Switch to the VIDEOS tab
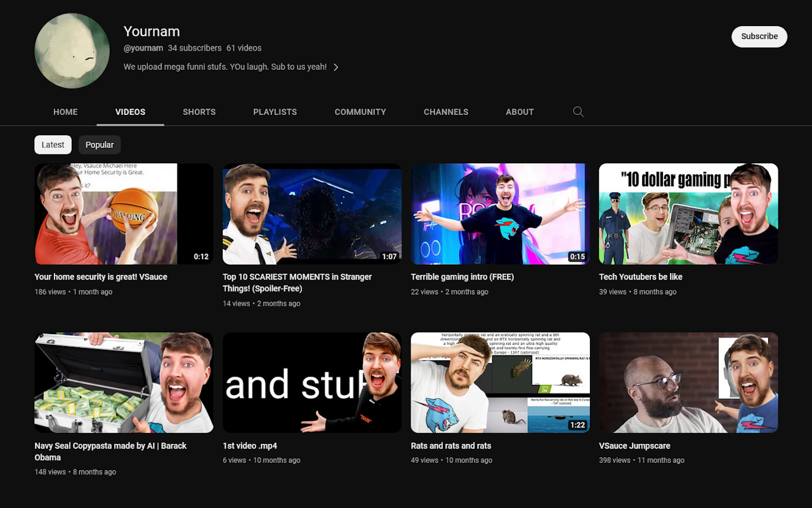Viewport: 812px width, 508px height. (x=129, y=112)
